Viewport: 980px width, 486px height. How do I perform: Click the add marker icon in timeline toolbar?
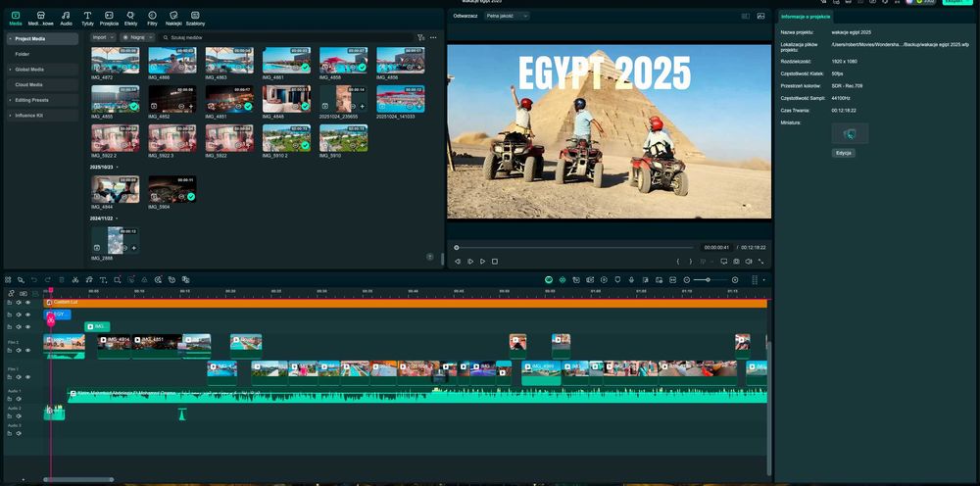617,280
